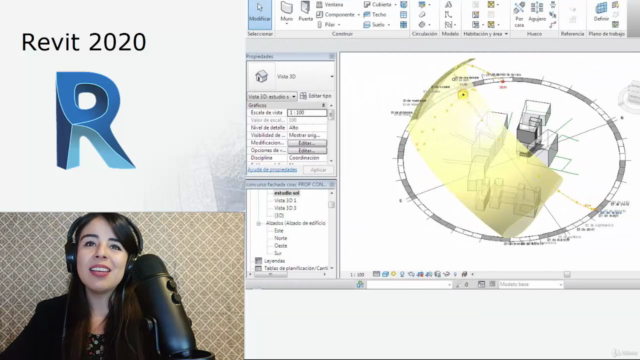Viewport: 640px width, 360px height.
Task: Open visual style icon in view control bar
Action: pyautogui.click(x=385, y=274)
